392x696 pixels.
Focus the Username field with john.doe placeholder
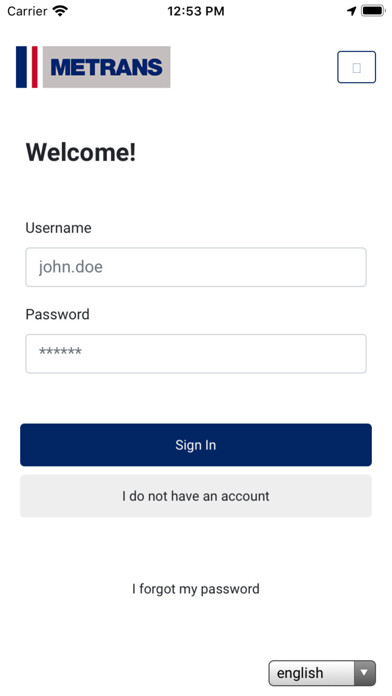196,267
